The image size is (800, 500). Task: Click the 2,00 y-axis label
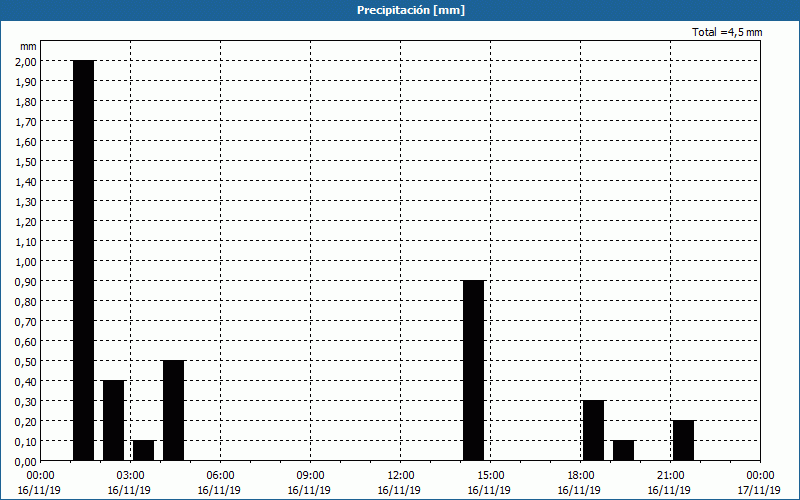[28, 61]
